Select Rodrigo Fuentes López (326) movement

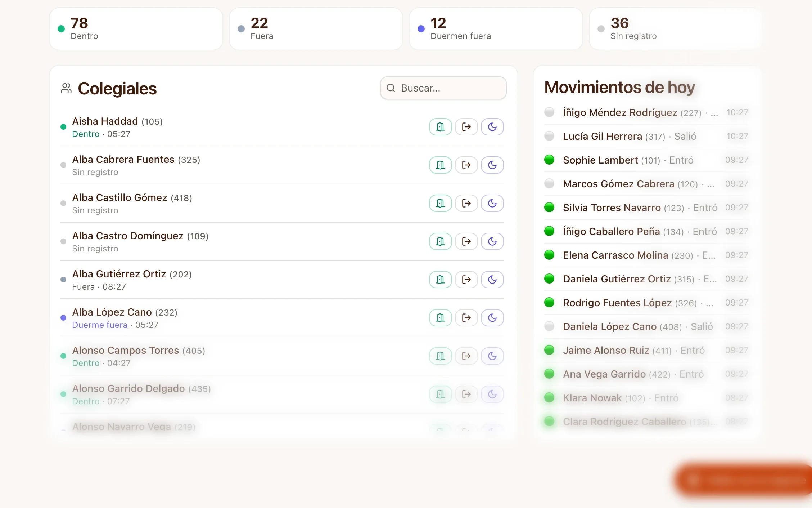[x=646, y=303]
